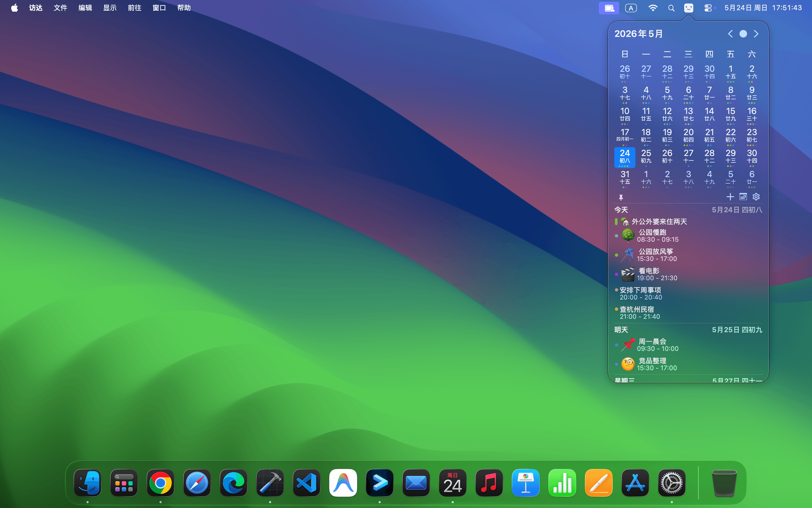Click menu bar date and time
The width and height of the screenshot is (812, 508).
[x=763, y=8]
